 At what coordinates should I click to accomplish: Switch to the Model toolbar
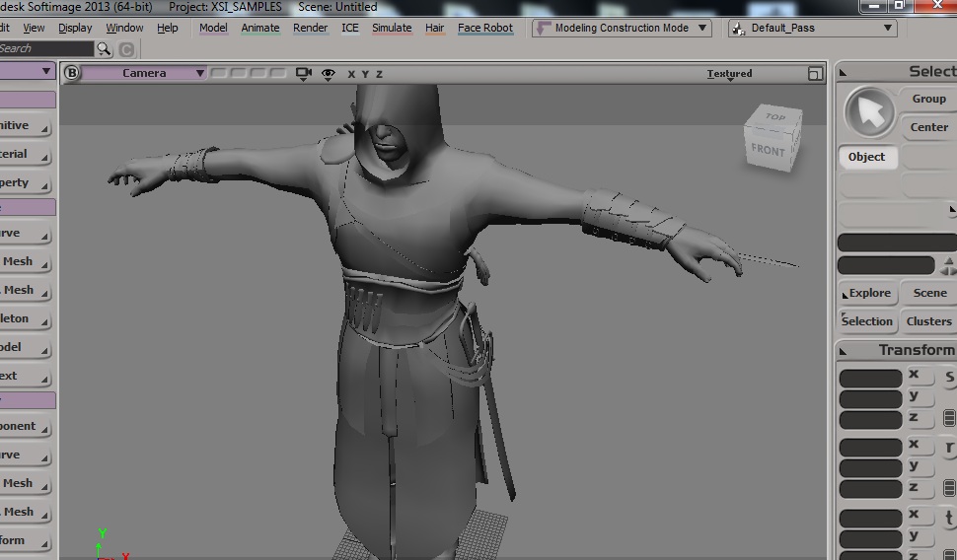[213, 28]
